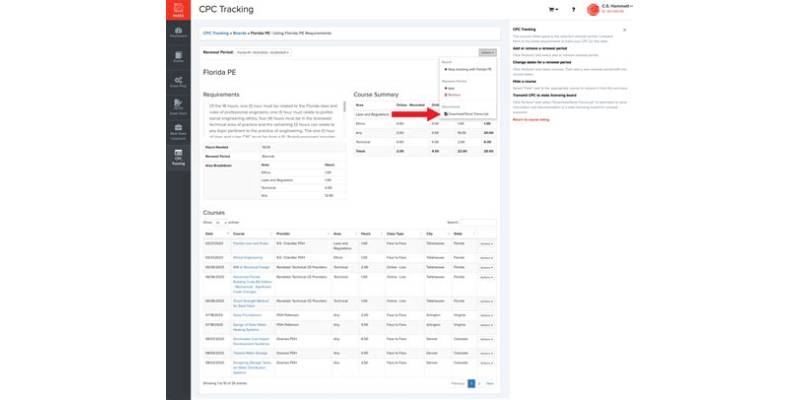Toggle the top Actions dropdown button

[487, 52]
